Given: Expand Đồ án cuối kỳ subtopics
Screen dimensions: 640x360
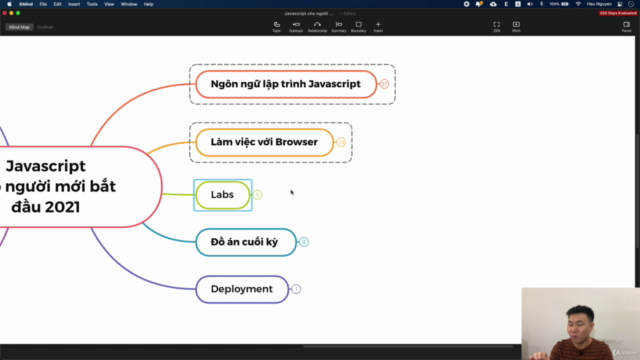Looking at the screenshot, I should (x=304, y=242).
